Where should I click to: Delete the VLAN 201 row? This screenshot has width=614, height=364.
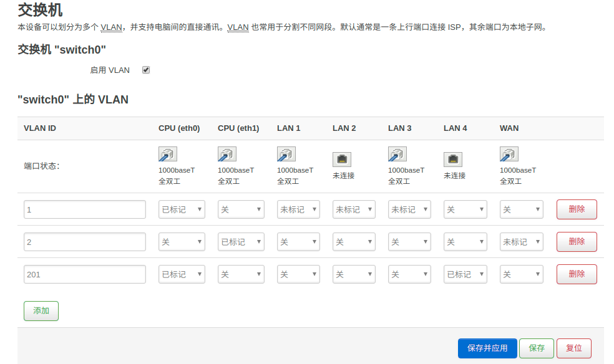(x=577, y=274)
